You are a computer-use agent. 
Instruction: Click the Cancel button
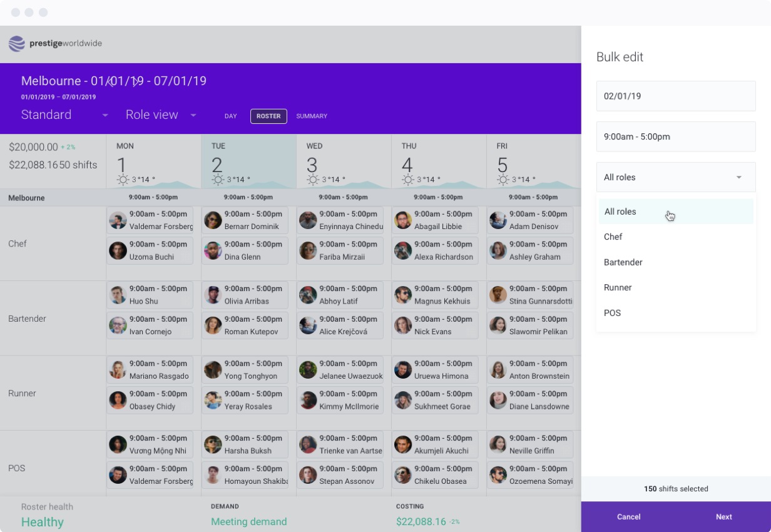(x=629, y=517)
